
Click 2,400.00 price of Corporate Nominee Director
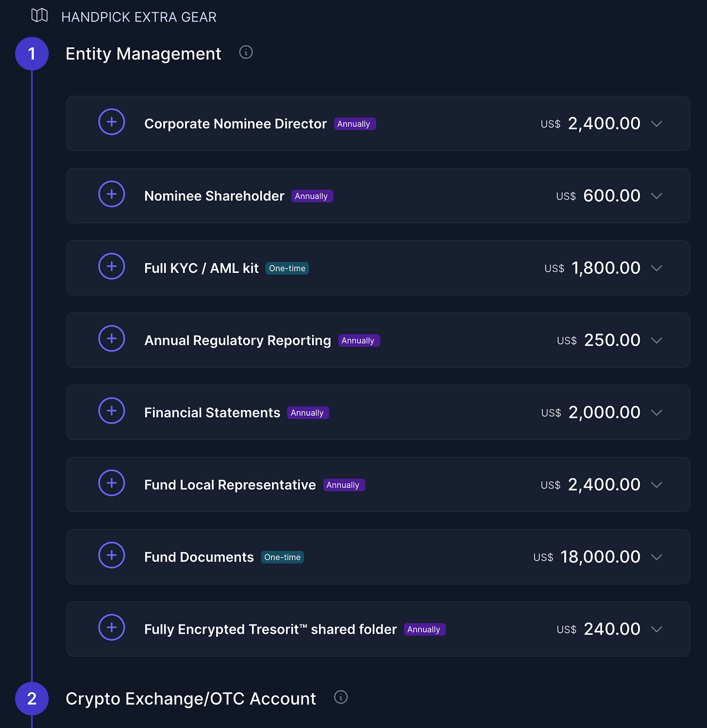(x=605, y=123)
